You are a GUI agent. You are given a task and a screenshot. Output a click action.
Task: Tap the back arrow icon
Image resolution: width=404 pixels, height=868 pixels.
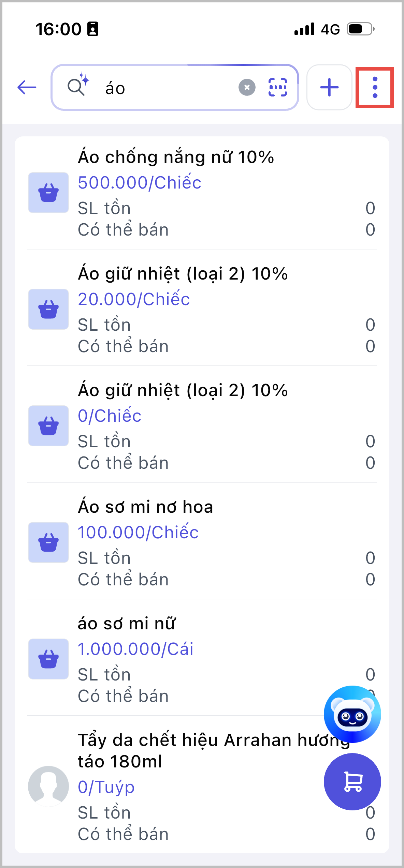pyautogui.click(x=27, y=87)
